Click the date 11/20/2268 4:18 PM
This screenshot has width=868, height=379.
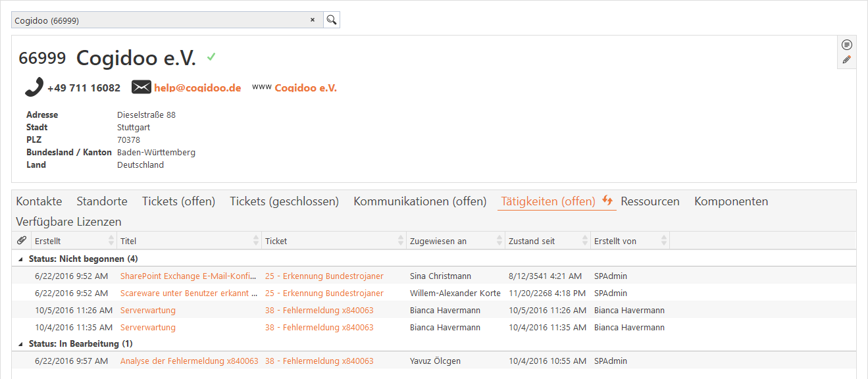click(x=548, y=293)
